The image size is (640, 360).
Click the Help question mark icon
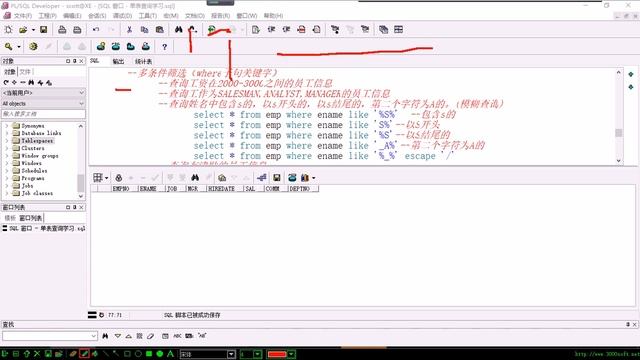164,47
